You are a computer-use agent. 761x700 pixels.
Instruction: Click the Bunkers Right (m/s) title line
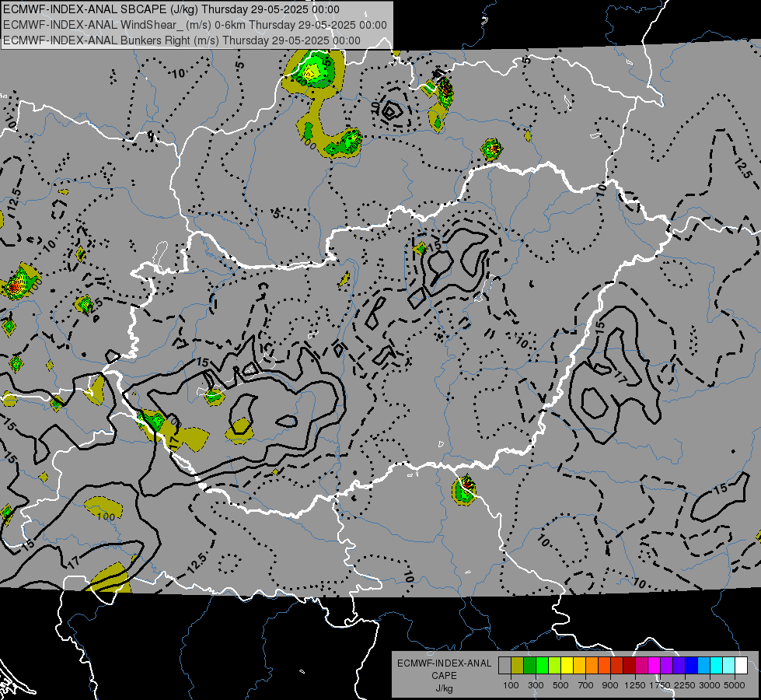click(182, 40)
